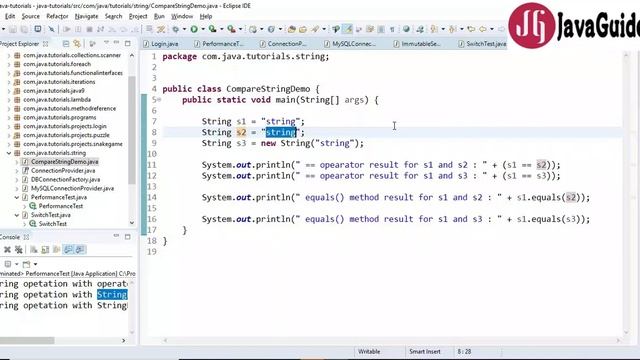This screenshot has height=360, width=640.
Task: Click the editor vertical scrollbar
Action: point(626,194)
